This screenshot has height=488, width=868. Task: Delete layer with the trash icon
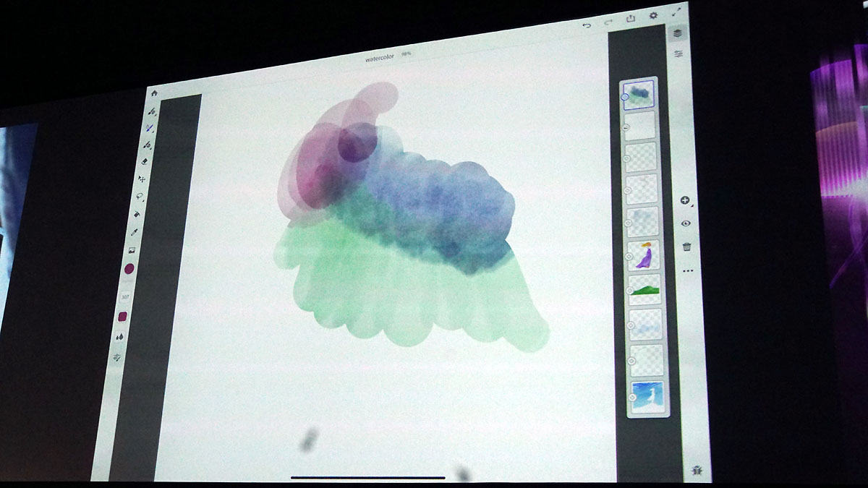686,247
